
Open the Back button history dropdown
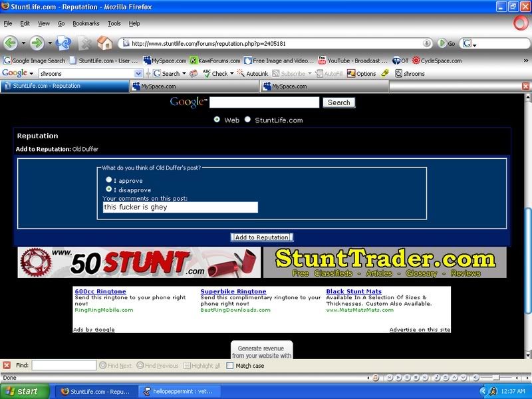[x=23, y=43]
